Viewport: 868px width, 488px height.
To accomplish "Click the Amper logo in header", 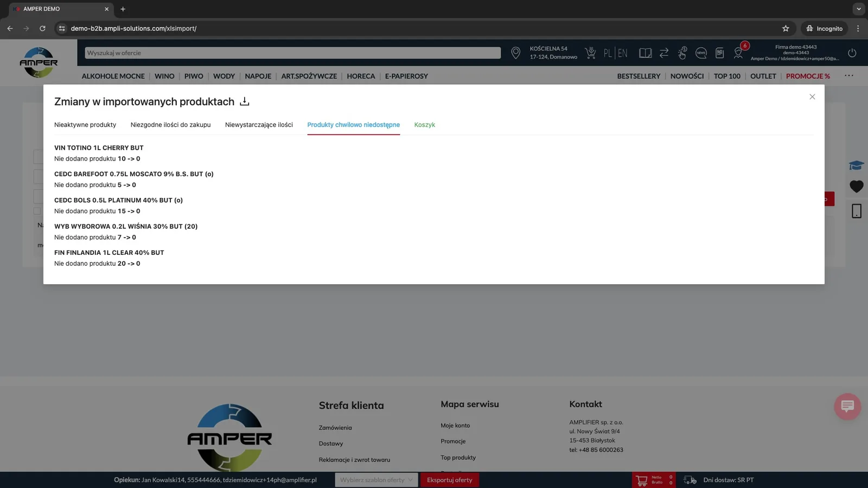I will coord(39,62).
